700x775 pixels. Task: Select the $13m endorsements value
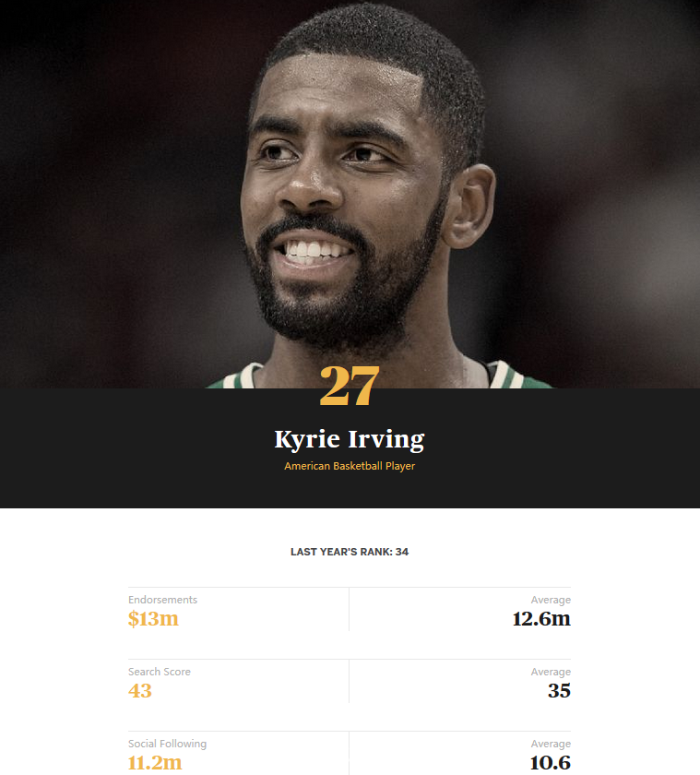pos(153,619)
